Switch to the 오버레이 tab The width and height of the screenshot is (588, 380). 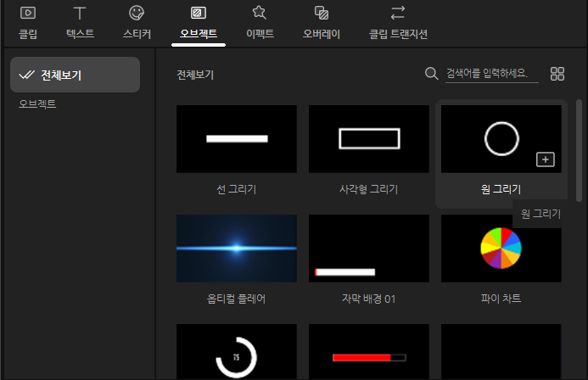click(x=322, y=23)
